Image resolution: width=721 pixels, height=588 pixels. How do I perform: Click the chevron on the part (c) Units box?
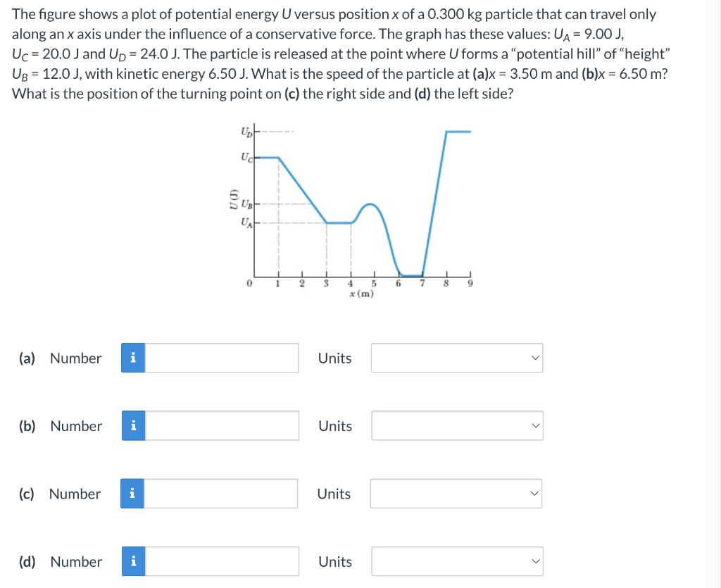point(534,494)
